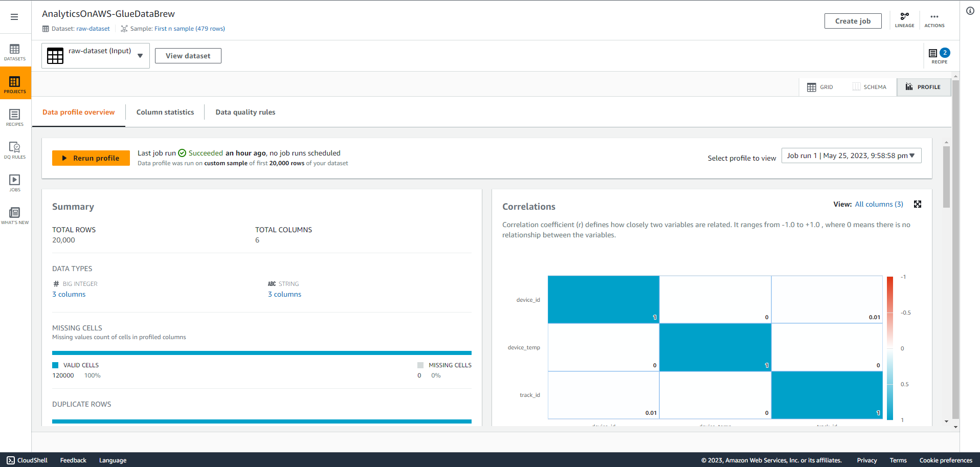Viewport: 980px width, 467px height.
Task: Click the 3 columns Big Integer link
Action: pyautogui.click(x=69, y=294)
